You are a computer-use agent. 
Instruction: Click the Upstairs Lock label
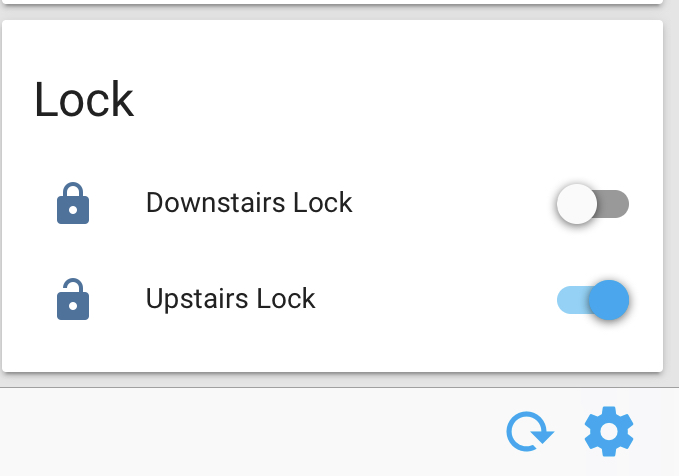(231, 298)
